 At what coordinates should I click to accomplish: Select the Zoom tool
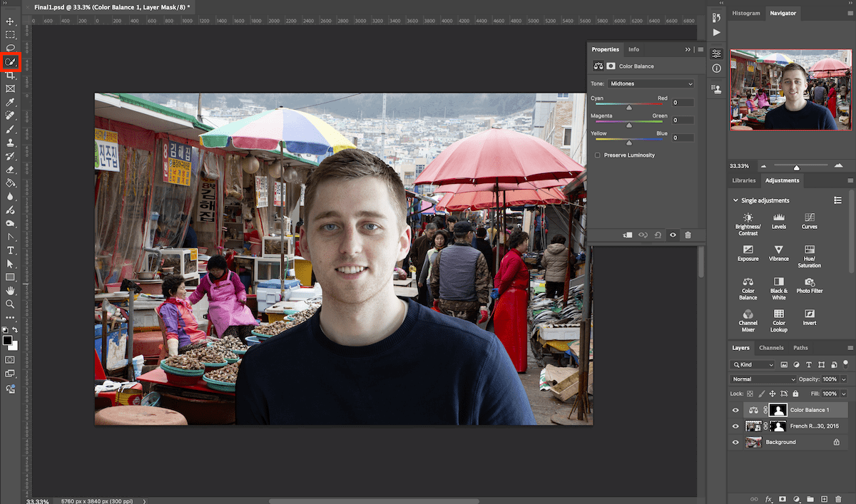pyautogui.click(x=10, y=304)
